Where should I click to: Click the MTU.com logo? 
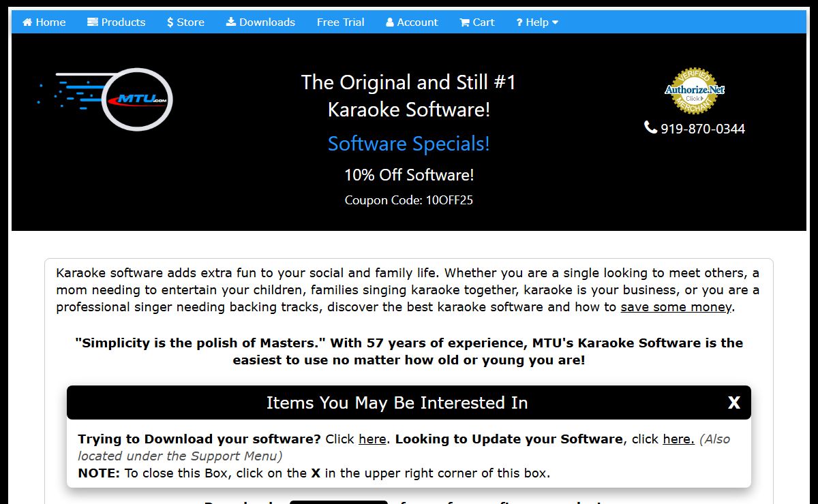coord(104,99)
